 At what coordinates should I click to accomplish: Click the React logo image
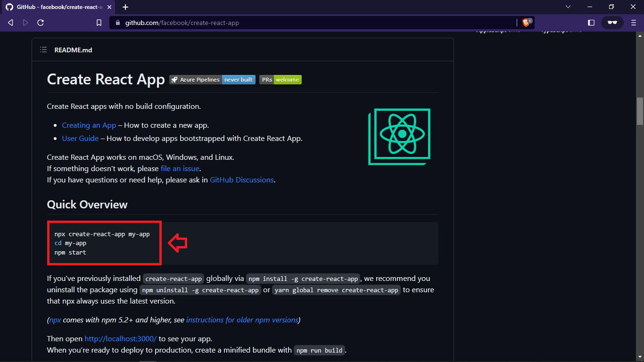(x=399, y=137)
